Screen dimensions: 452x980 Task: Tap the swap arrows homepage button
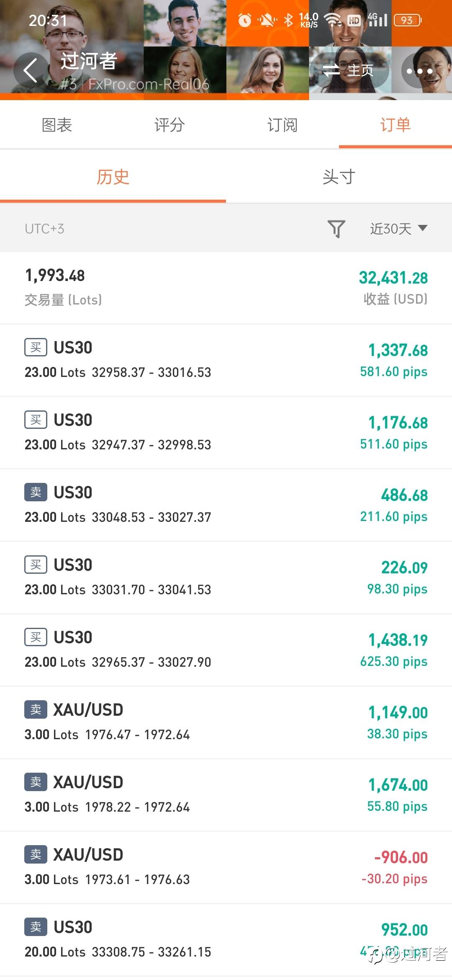[348, 70]
